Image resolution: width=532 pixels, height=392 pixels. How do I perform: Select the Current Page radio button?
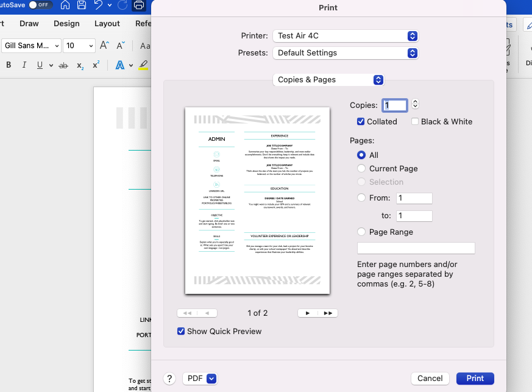pyautogui.click(x=361, y=168)
